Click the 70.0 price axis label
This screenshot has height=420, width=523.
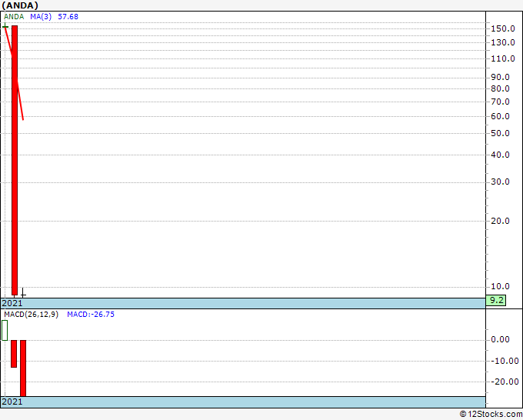pyautogui.click(x=501, y=102)
